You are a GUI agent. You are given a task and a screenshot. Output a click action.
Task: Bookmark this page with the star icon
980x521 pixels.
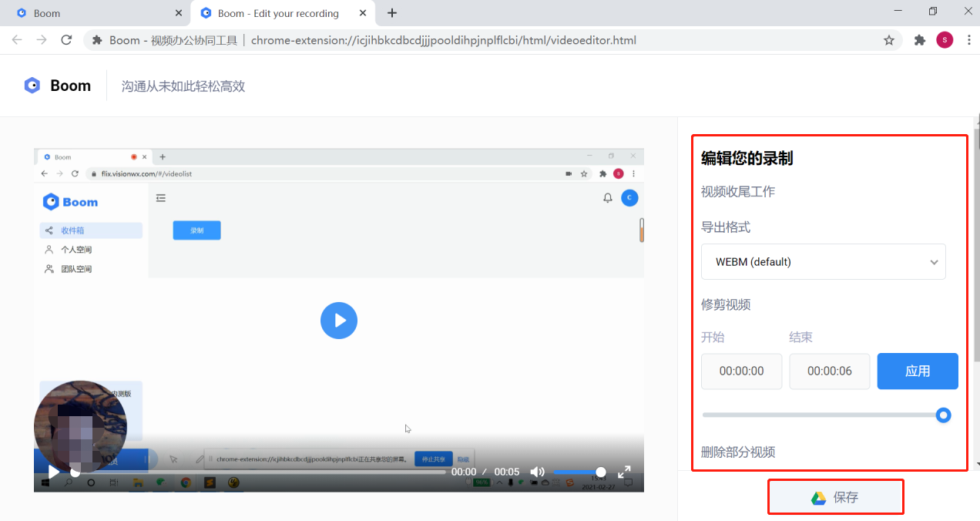pyautogui.click(x=888, y=40)
